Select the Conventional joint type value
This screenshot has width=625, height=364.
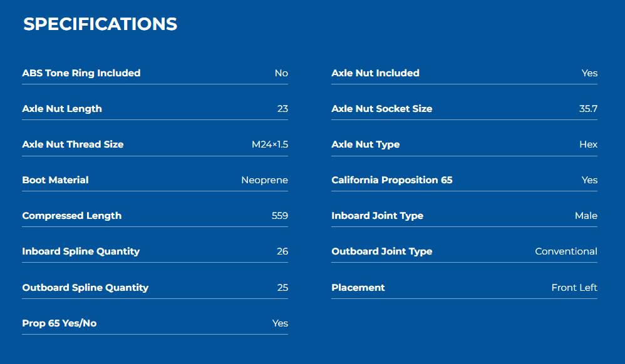pyautogui.click(x=566, y=251)
